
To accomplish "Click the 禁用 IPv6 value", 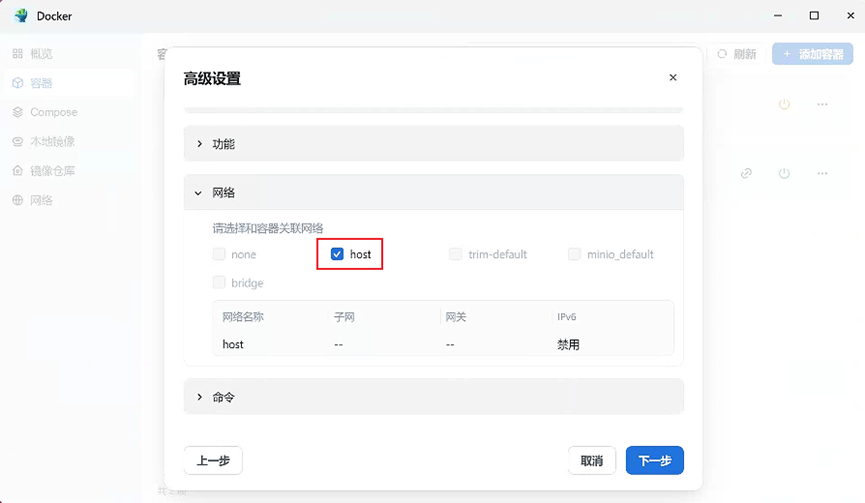I will click(568, 344).
